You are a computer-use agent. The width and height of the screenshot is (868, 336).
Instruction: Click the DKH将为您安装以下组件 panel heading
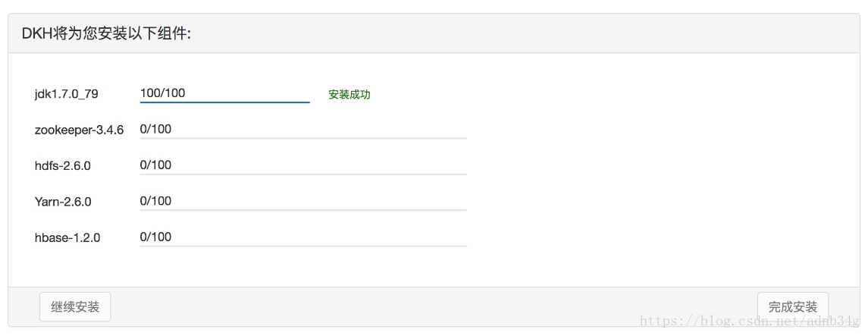[106, 33]
